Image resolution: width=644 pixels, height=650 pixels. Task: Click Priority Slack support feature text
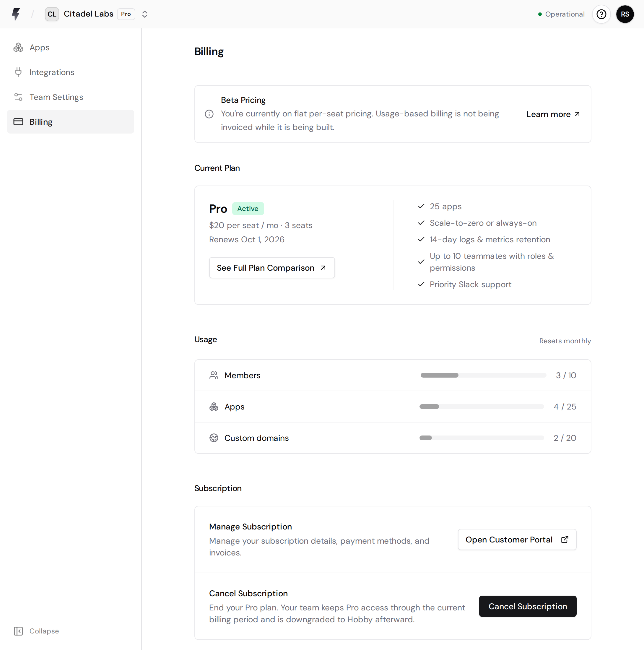470,284
